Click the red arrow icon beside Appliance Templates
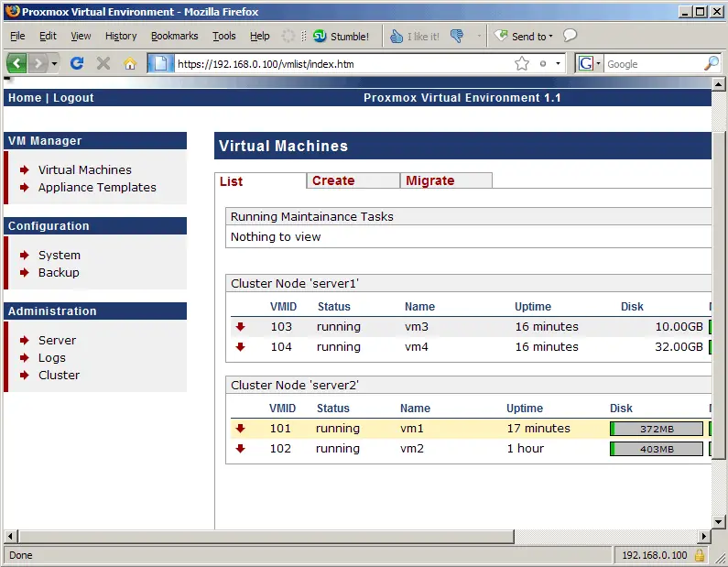This screenshot has width=728, height=567. click(x=24, y=188)
